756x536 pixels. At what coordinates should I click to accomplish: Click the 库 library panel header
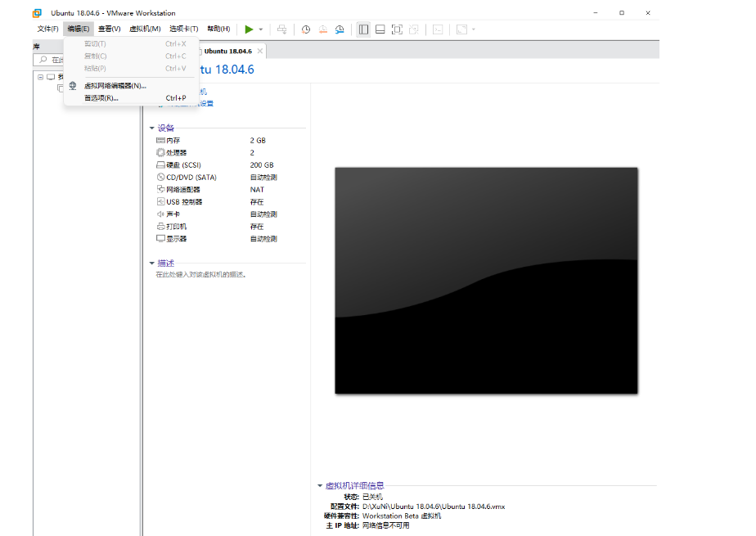click(x=36, y=47)
